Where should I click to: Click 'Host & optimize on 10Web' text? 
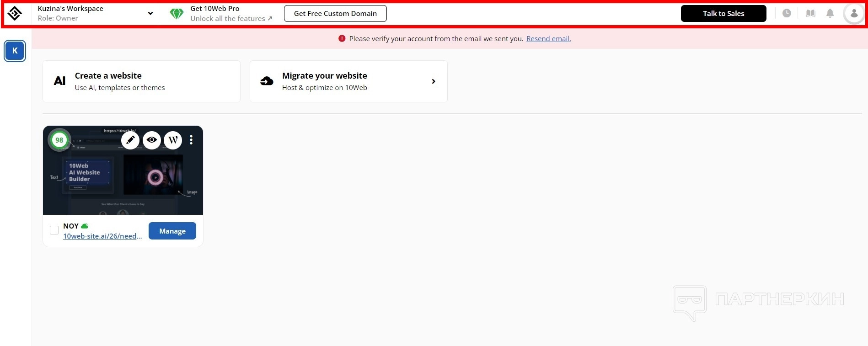coord(325,88)
